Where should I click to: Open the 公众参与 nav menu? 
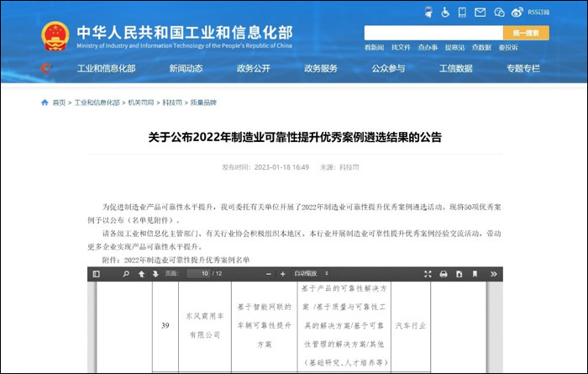(x=388, y=69)
